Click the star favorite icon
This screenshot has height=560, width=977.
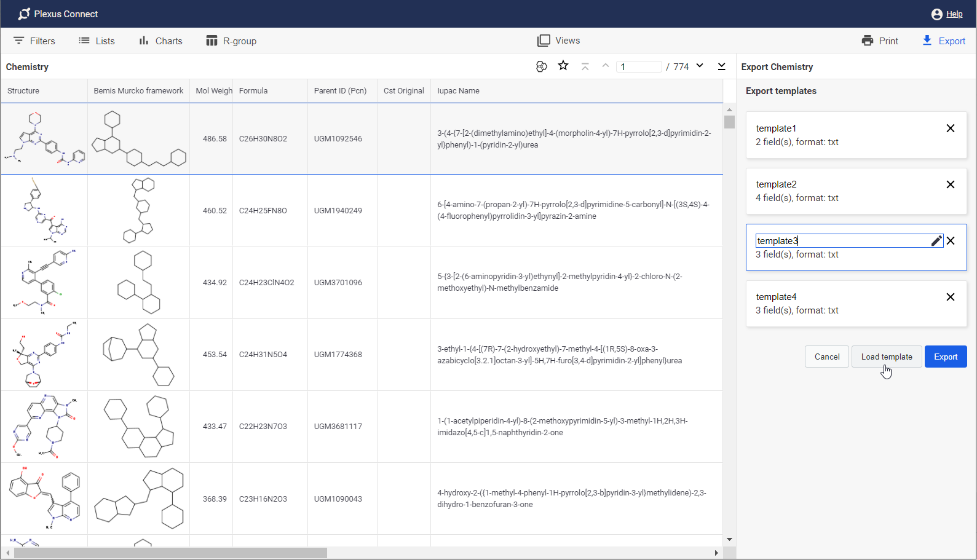[563, 66]
